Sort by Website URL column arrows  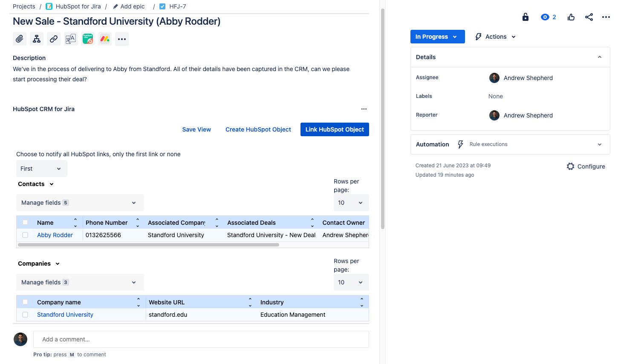[250, 302]
